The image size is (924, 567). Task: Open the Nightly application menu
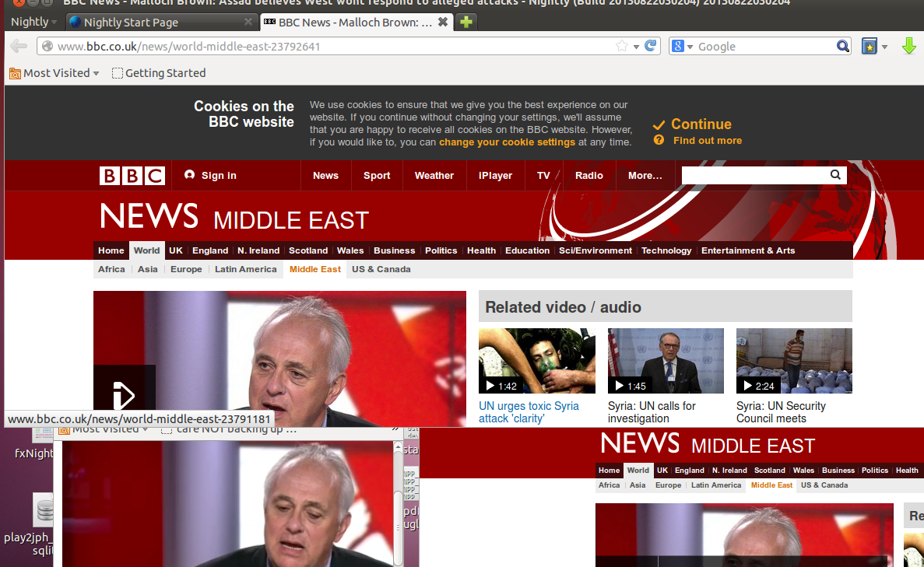click(33, 22)
